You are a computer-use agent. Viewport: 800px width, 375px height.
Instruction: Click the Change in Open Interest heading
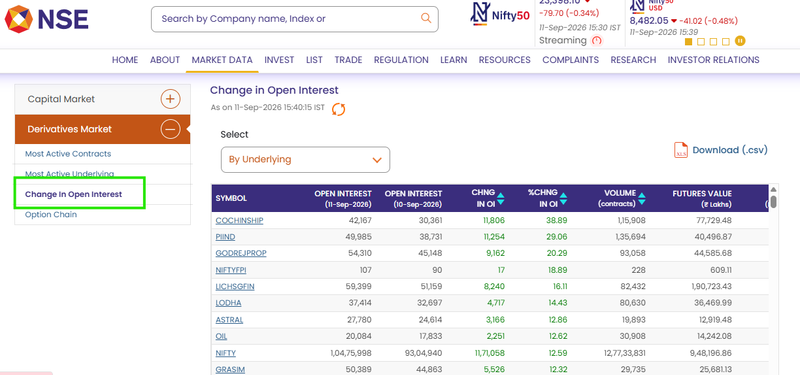click(x=274, y=90)
